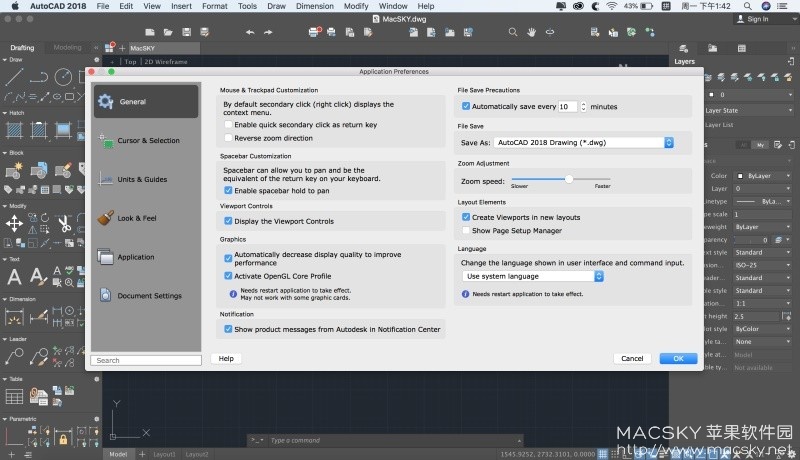Select the Hatch tool
This screenshot has height=460, width=800.
(14, 130)
